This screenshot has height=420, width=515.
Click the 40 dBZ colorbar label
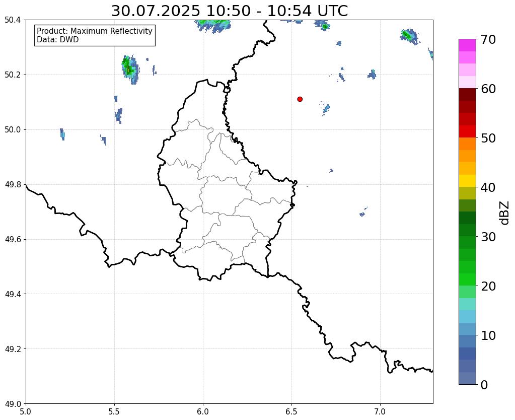coord(488,187)
